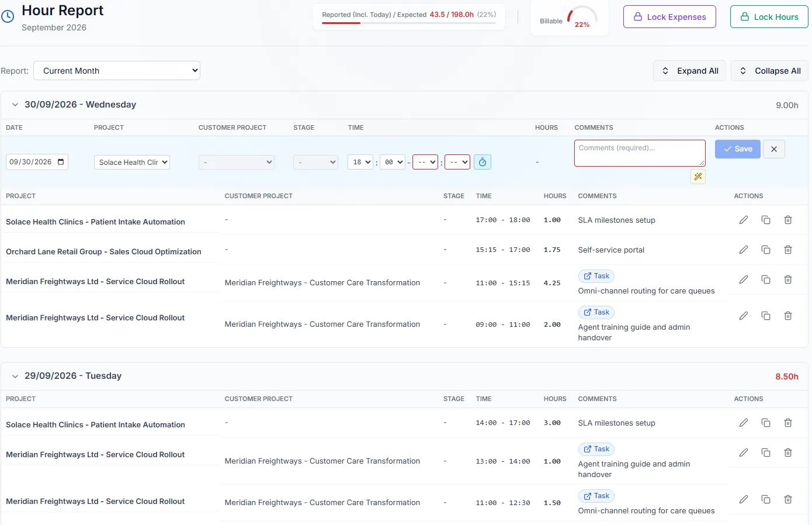Viewport: 812px width, 525px height.
Task: Click the Lock Expenses button
Action: pos(669,17)
